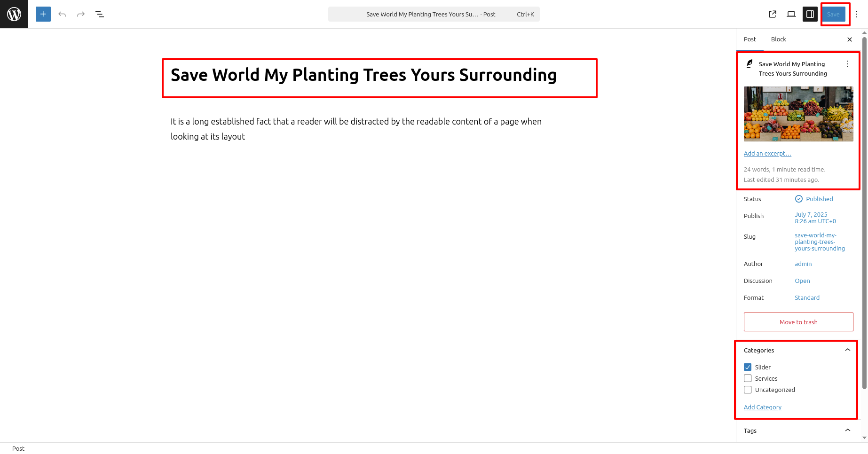Check the Uncategorized category
This screenshot has height=454, width=868.
(748, 390)
